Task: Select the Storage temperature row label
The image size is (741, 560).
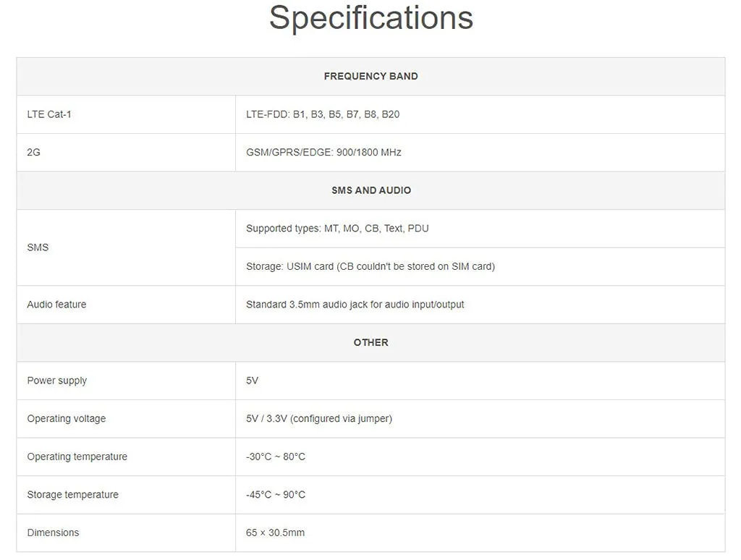Action: point(72,495)
